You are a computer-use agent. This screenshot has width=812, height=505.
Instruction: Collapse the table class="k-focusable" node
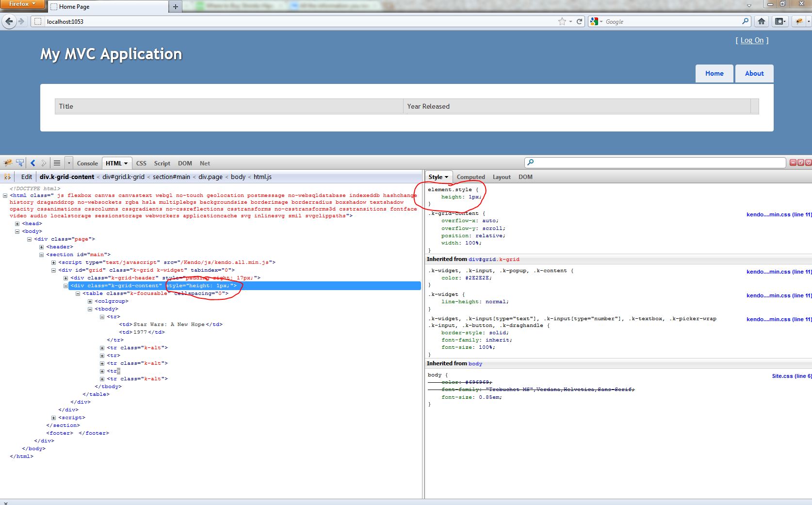tap(78, 293)
